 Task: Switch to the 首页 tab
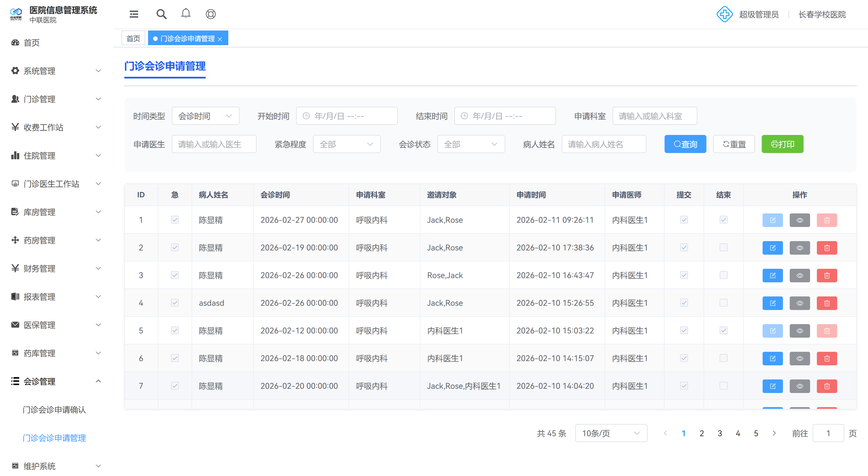[x=133, y=38]
